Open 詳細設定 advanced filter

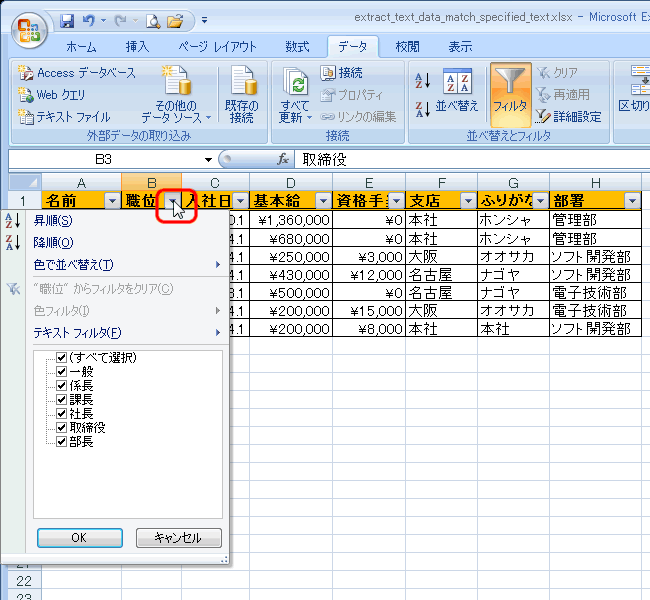point(568,117)
